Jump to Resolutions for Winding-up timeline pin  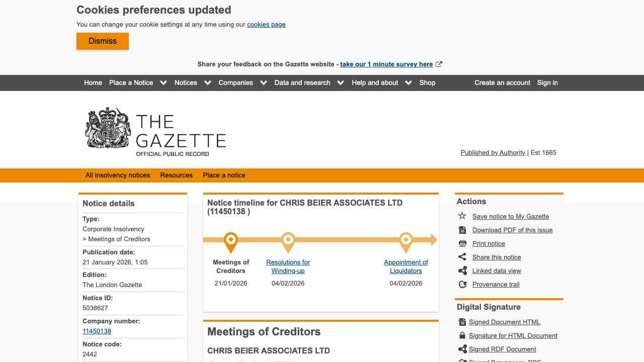click(x=288, y=242)
